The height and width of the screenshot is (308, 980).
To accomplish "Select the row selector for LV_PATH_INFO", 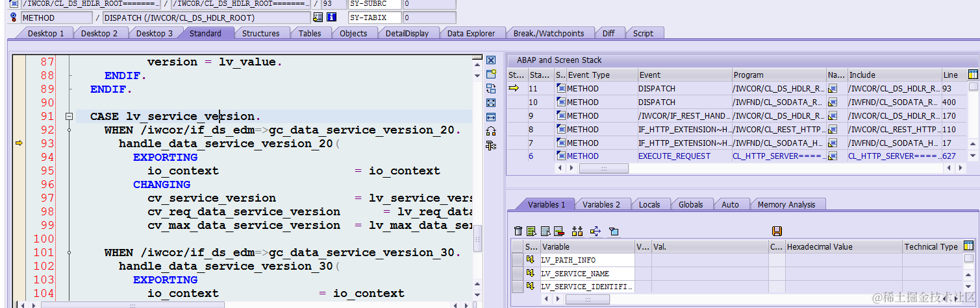I will point(517,260).
